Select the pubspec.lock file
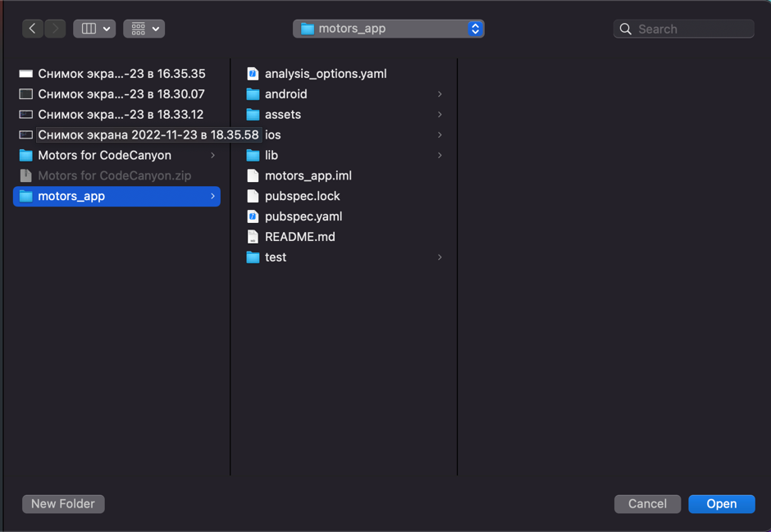Image resolution: width=771 pixels, height=532 pixels. point(302,196)
